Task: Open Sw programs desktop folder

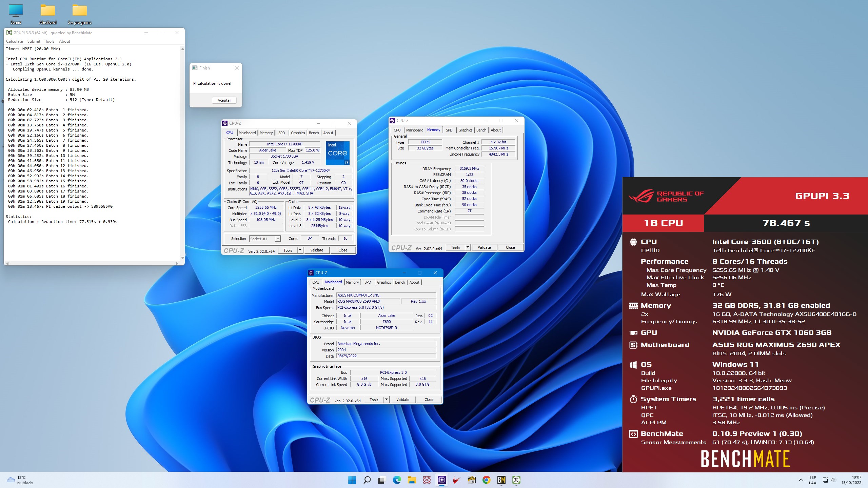Action: 80,14
